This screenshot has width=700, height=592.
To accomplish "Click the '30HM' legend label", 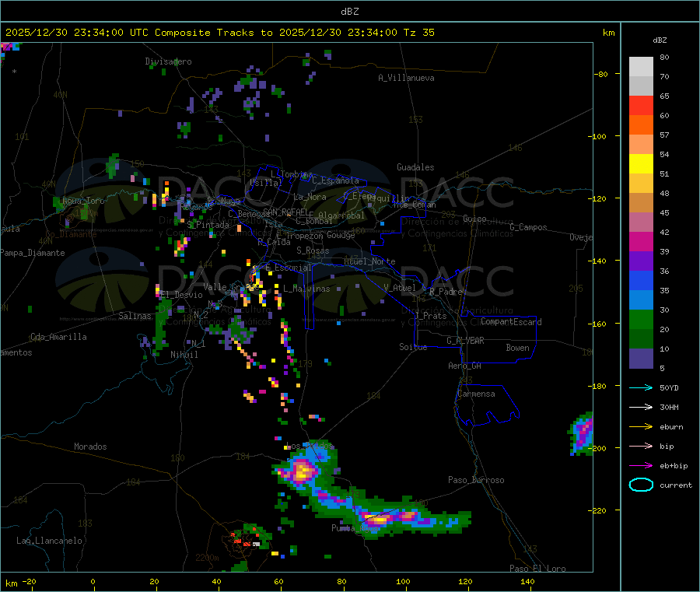I will click(669, 407).
